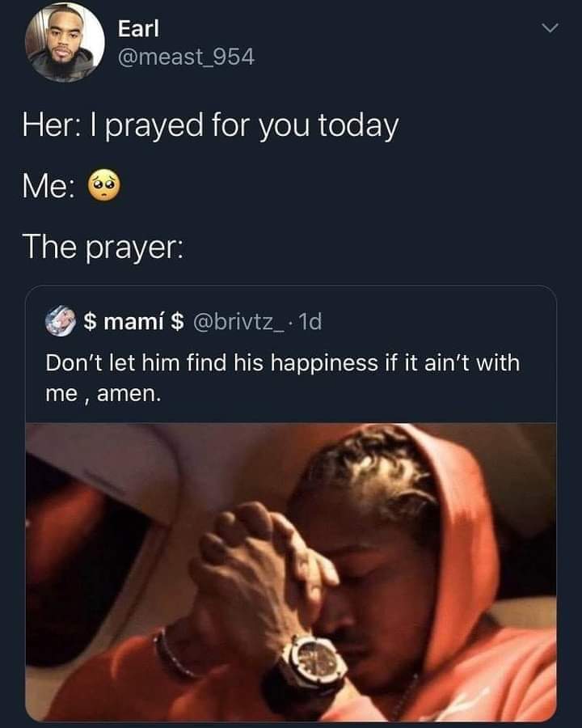The image size is (582, 728).
Task: Click the line "Her: I prayed for you today"
Action: (x=210, y=126)
